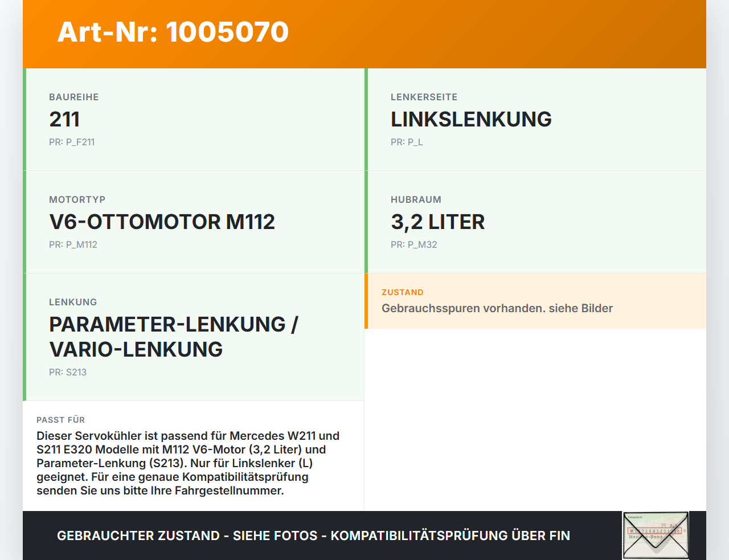The height and width of the screenshot is (560, 729).
Task: Toggle the ZUSTAND condition notice panel
Action: coord(535,301)
